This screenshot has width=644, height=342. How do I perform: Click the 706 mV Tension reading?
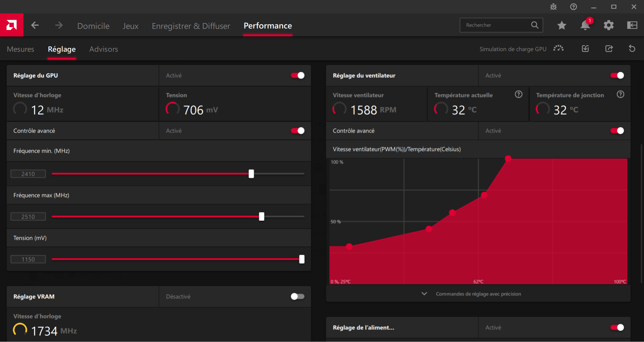pos(201,110)
